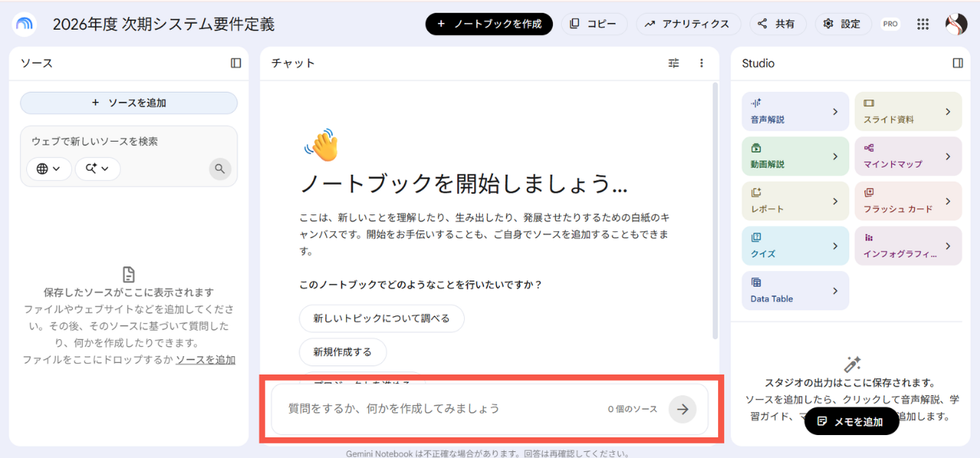Open the chat three-dot more menu

pos(701,63)
